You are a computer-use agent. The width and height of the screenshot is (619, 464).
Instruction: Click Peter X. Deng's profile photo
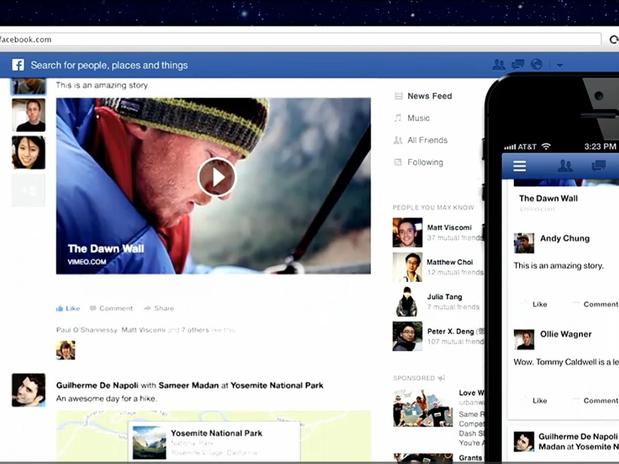point(407,336)
